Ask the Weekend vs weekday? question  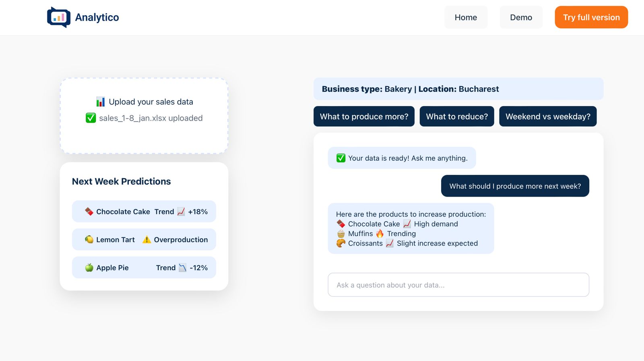tap(548, 117)
